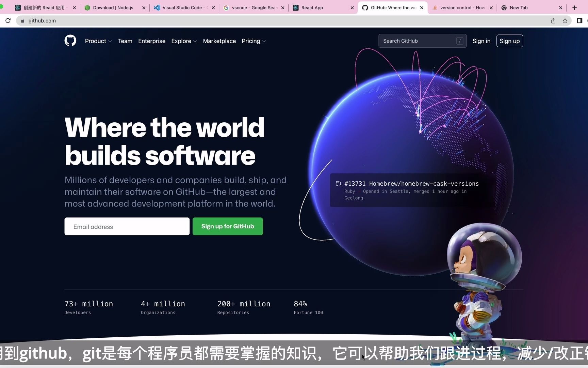The image size is (588, 368).
Task: Reload the page with the refresh icon
Action: (8, 20)
